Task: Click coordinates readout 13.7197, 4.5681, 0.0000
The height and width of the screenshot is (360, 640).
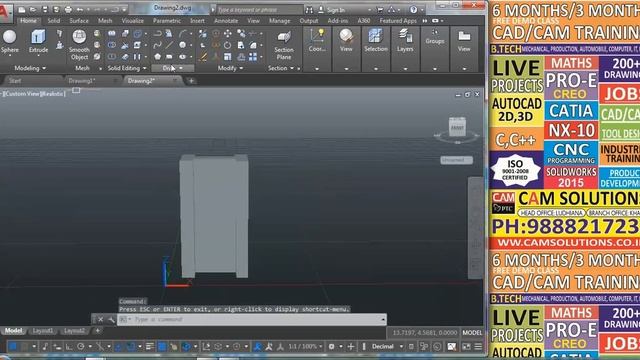Action: click(x=424, y=333)
